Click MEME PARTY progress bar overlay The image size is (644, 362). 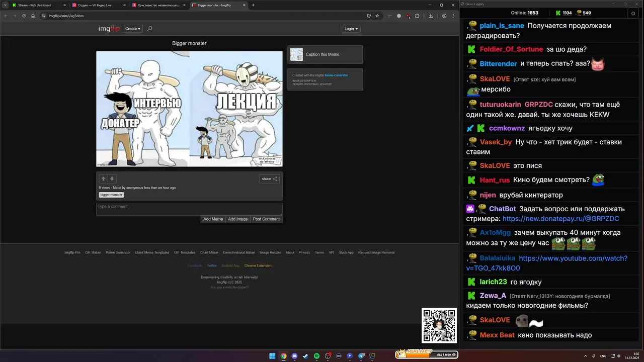[x=426, y=354]
